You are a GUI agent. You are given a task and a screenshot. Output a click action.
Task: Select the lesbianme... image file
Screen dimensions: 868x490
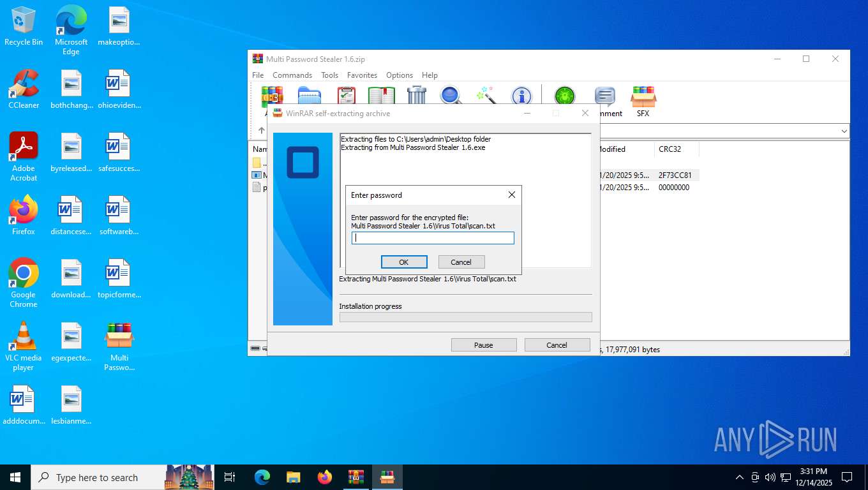click(71, 405)
